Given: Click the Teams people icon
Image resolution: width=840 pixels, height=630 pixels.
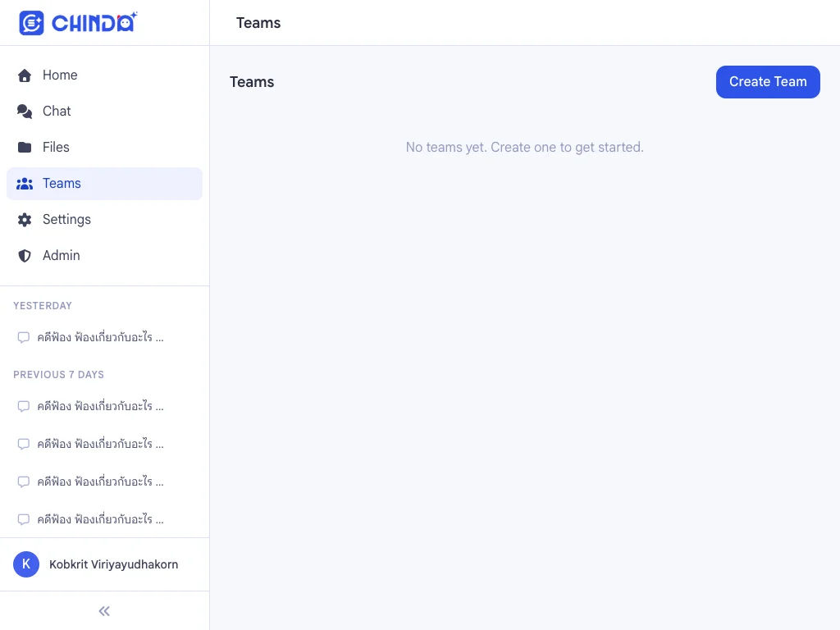Looking at the screenshot, I should pyautogui.click(x=25, y=184).
